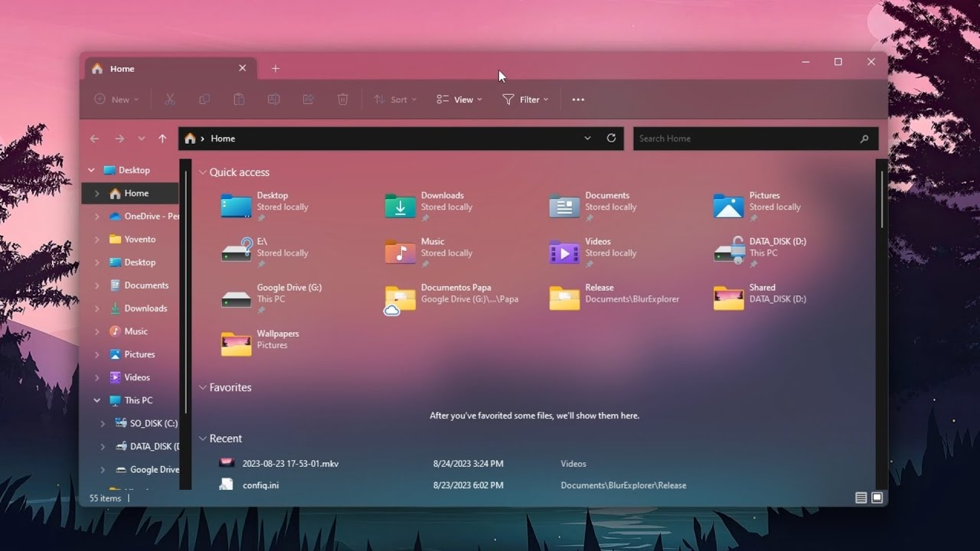This screenshot has width=980, height=551.
Task: Expand OneDrive node in sidebar
Action: click(x=96, y=217)
